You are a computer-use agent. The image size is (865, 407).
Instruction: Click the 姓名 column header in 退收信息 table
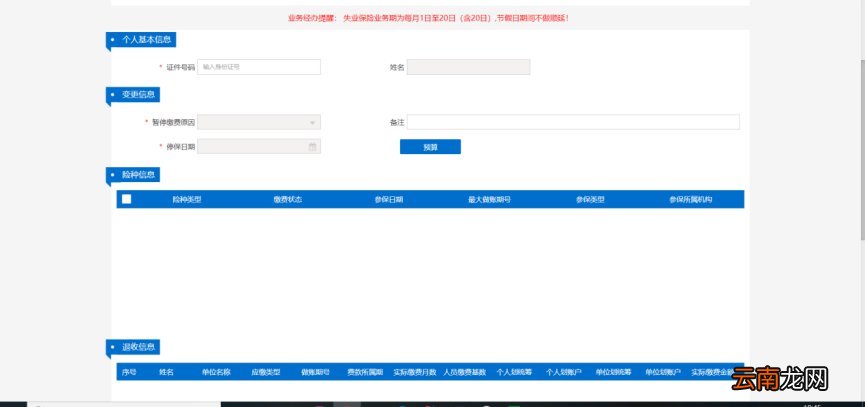tap(166, 372)
